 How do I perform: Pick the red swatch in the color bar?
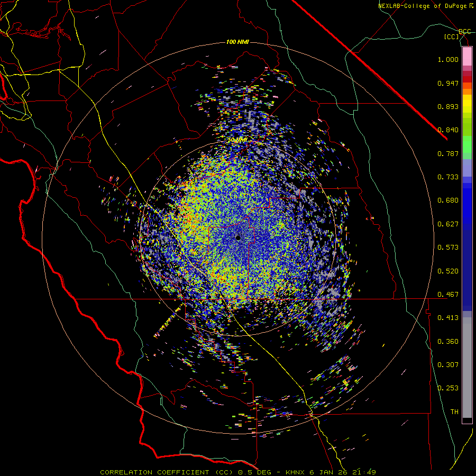point(467,79)
